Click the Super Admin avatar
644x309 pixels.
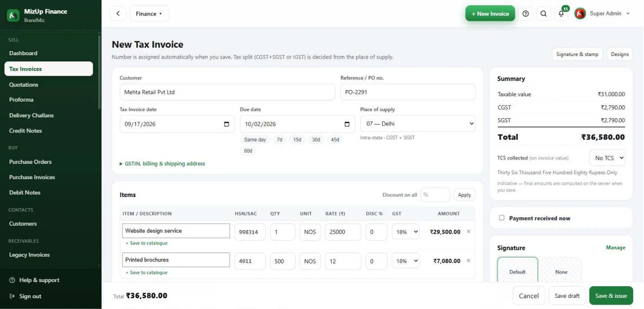(580, 13)
